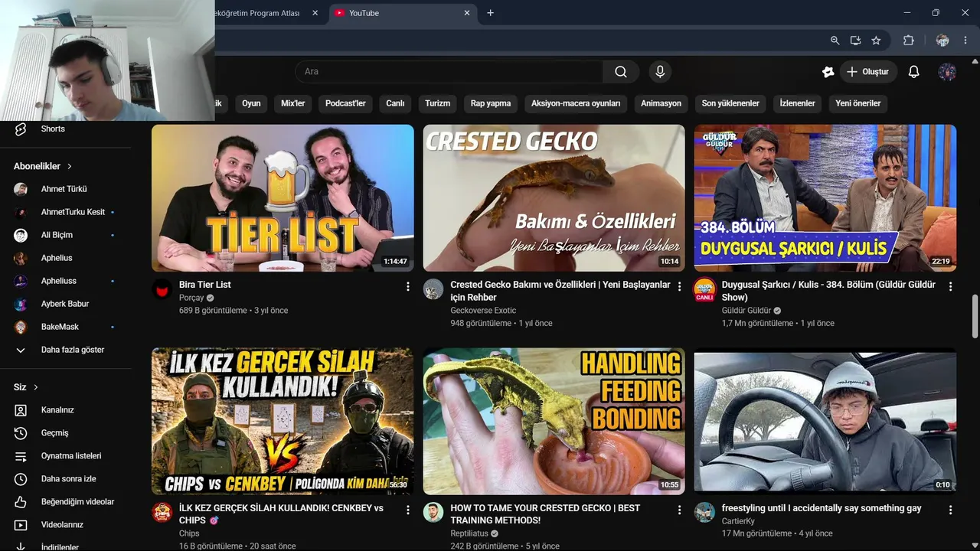Select the Oyun filter chip
Viewport: 980px width, 551px height.
coord(251,103)
